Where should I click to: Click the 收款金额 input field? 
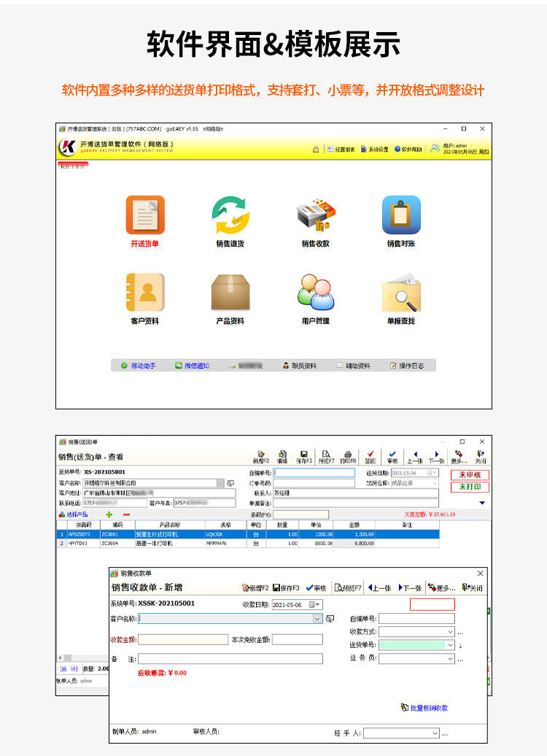click(x=183, y=639)
